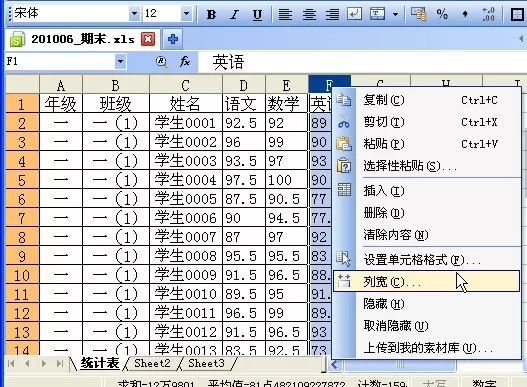Click cell containing 学生0005
This screenshot has width=527, height=387.
[x=186, y=199]
